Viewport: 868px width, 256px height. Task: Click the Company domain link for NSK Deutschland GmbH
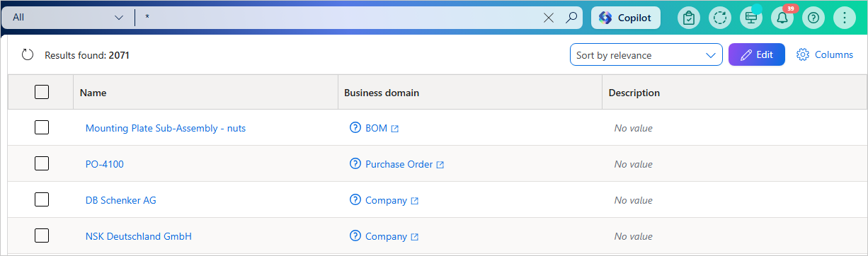click(x=386, y=236)
